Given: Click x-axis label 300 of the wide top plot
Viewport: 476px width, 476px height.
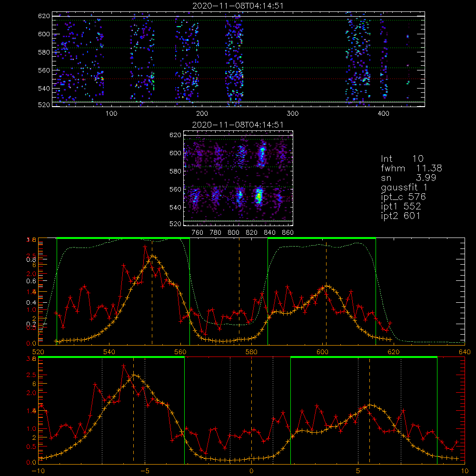Looking at the screenshot, I should [x=293, y=114].
